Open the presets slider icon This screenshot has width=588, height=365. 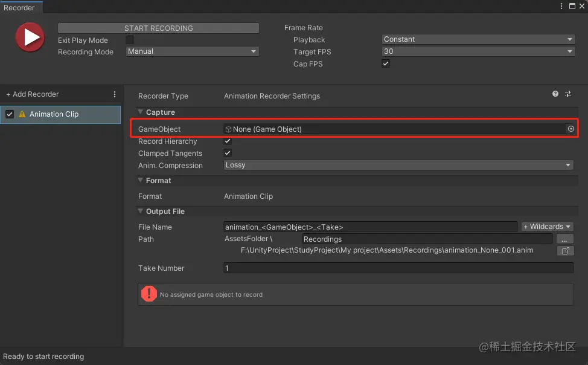[x=568, y=94]
